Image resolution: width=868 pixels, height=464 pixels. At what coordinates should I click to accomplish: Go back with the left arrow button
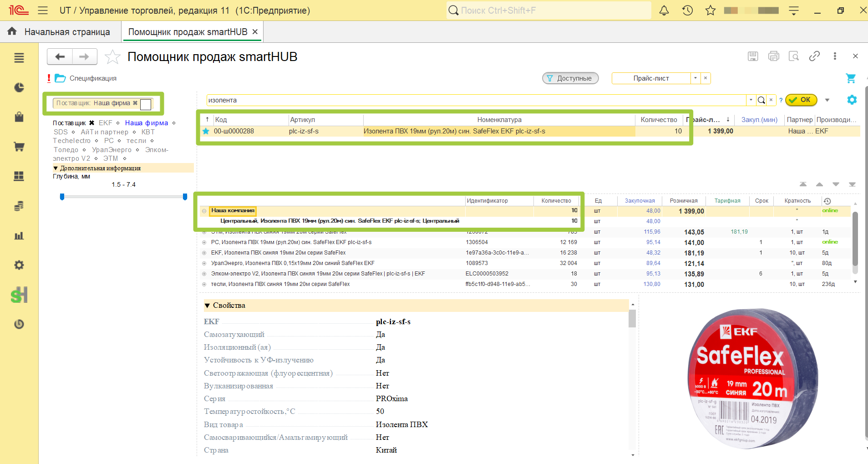point(60,57)
